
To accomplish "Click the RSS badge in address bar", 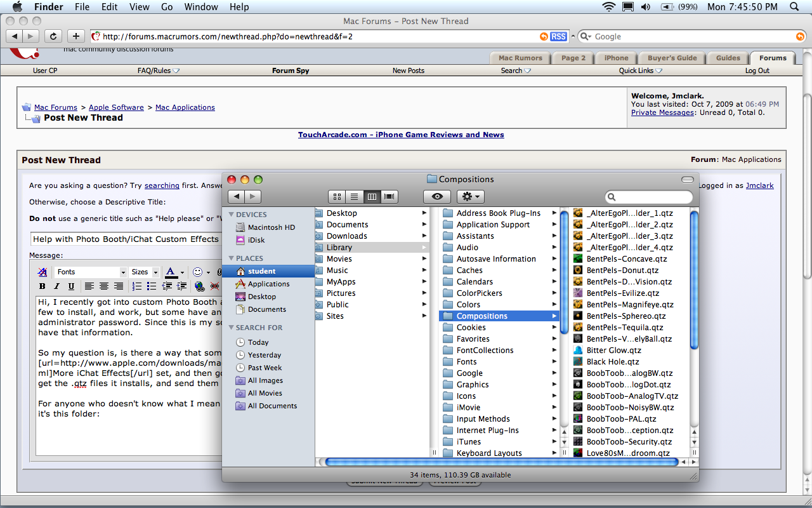I will click(558, 37).
